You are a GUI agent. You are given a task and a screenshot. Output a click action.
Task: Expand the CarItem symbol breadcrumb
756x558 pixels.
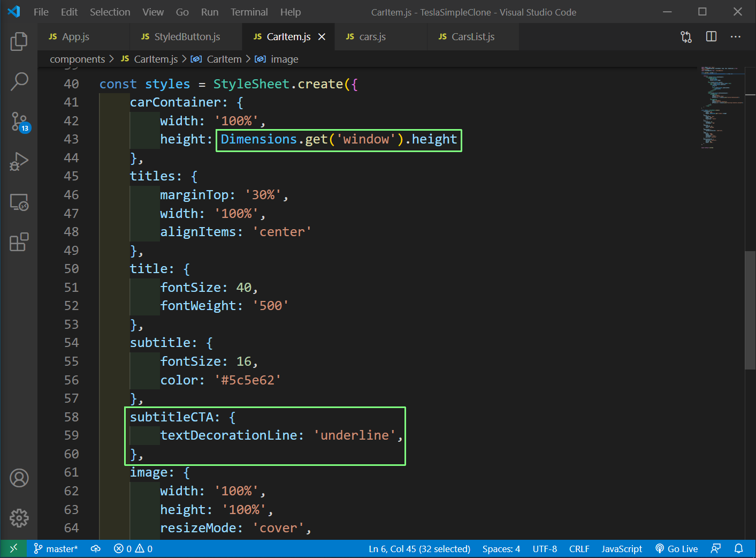[217, 59]
